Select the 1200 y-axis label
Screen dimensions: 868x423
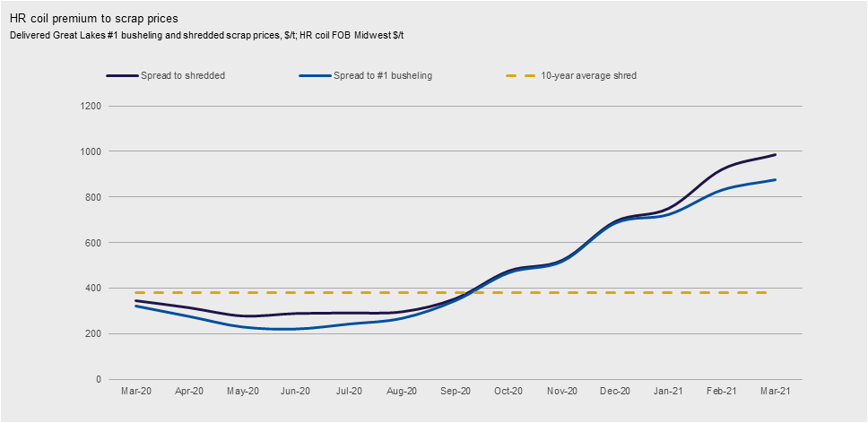tap(91, 106)
